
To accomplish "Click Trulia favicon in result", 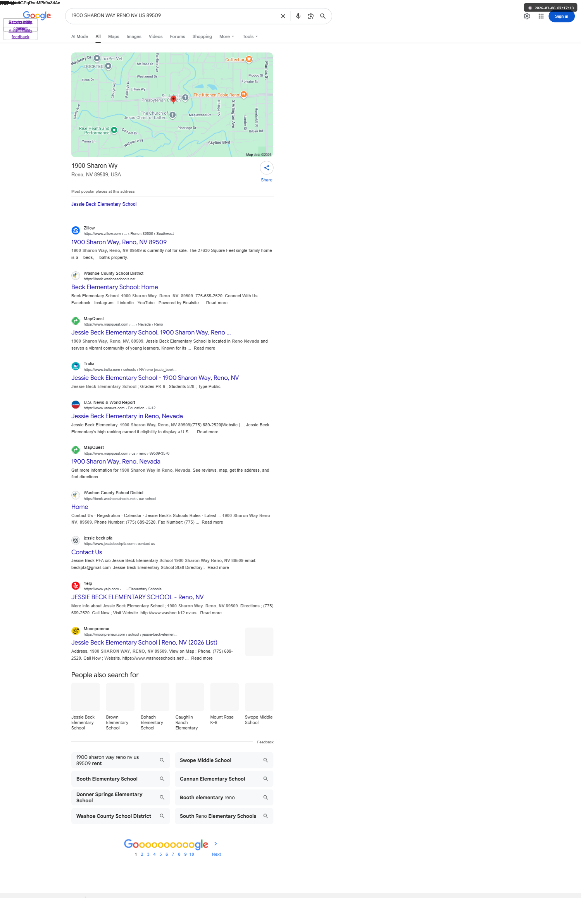I will [76, 366].
